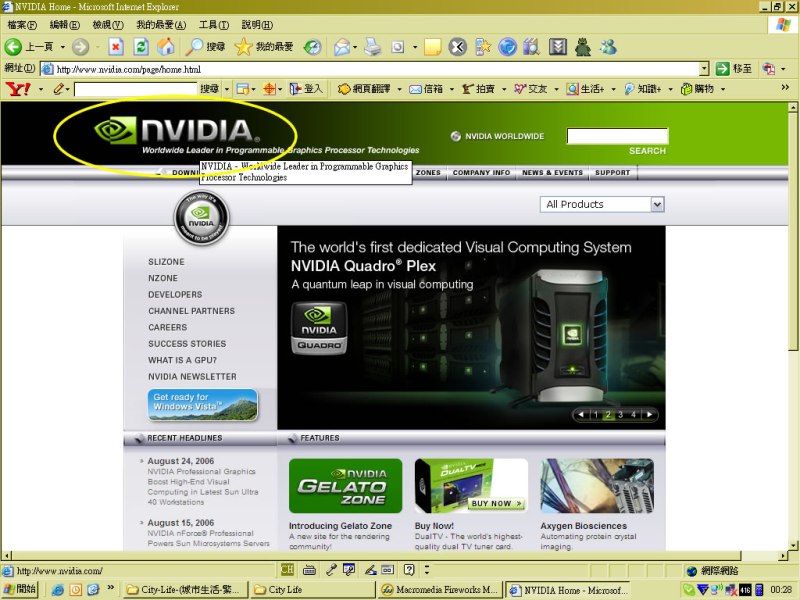Open Messenger buddies icon in toolbar
800x600 pixels.
pos(608,47)
